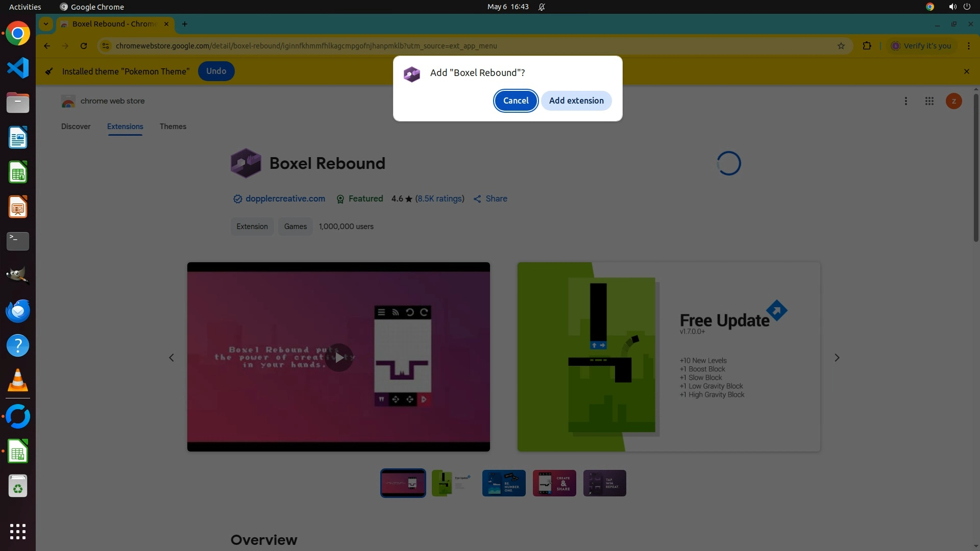The image size is (980, 551).
Task: Open the dopplercreative.com publisher link
Action: click(x=285, y=199)
